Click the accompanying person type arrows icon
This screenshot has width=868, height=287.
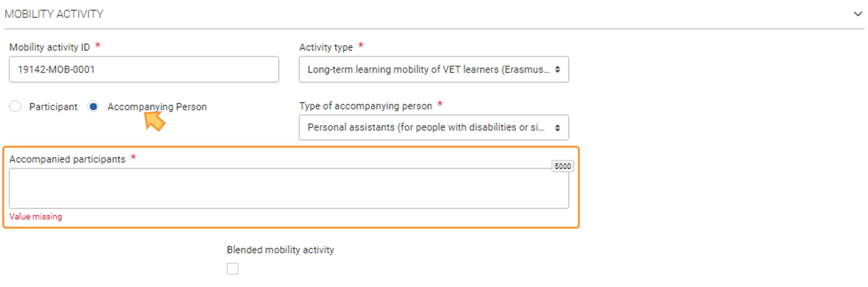click(x=558, y=128)
